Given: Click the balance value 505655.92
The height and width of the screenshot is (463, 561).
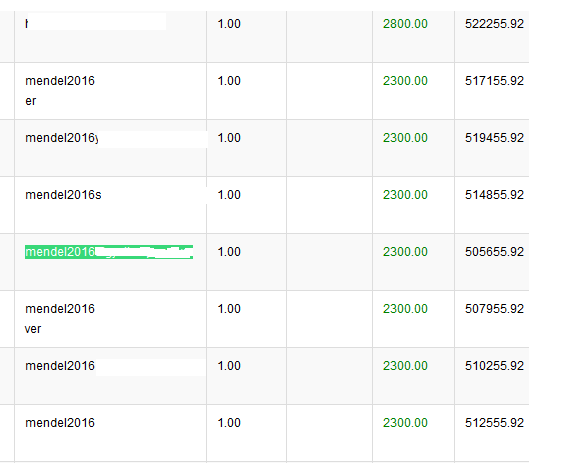Looking at the screenshot, I should tap(494, 252).
